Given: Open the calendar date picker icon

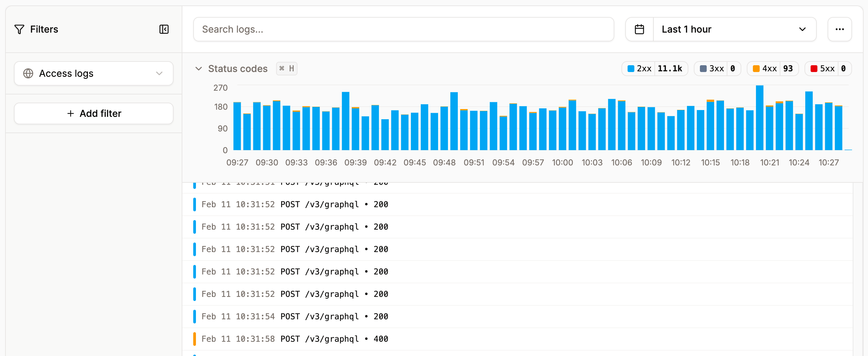Looking at the screenshot, I should click(640, 29).
